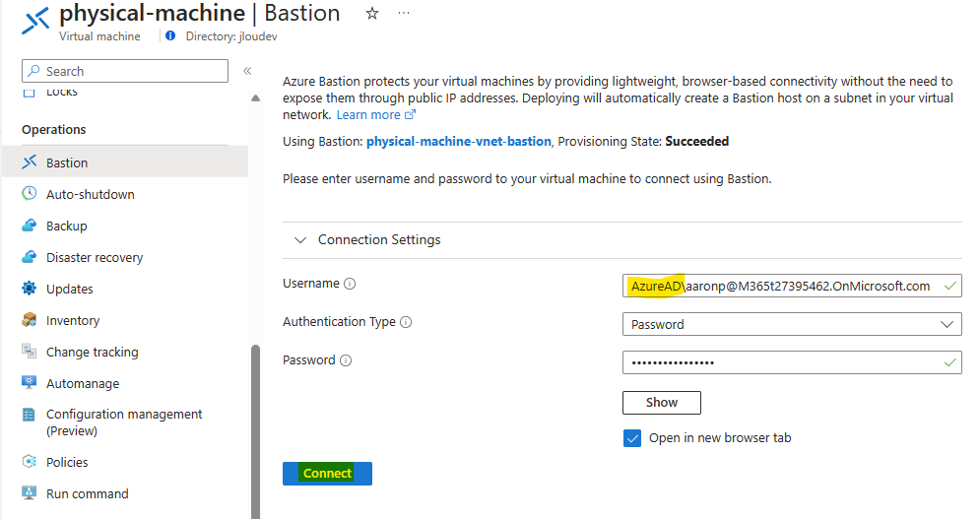Click Provisioning State Succeeded text
This screenshot has height=519, width=980.
(643, 141)
